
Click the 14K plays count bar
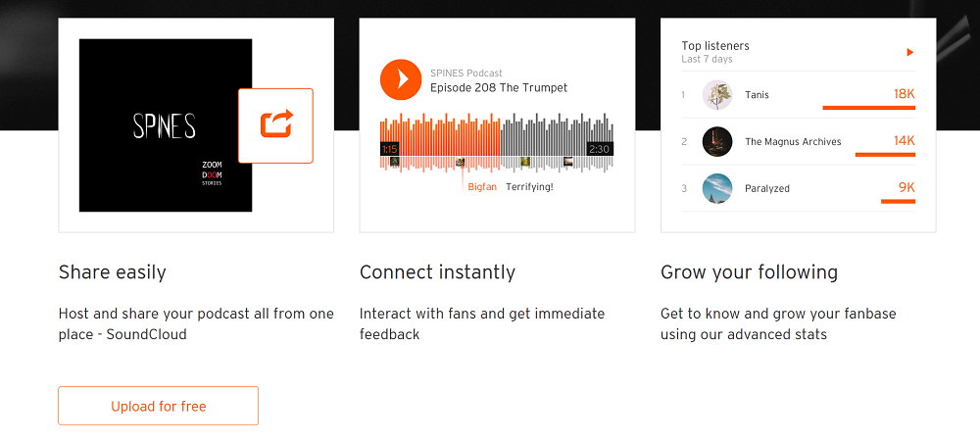tap(885, 154)
